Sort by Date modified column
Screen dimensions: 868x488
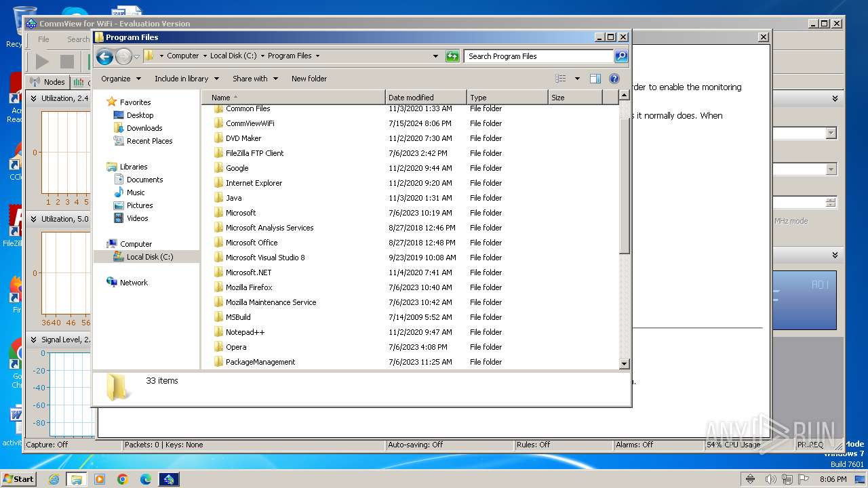click(426, 98)
